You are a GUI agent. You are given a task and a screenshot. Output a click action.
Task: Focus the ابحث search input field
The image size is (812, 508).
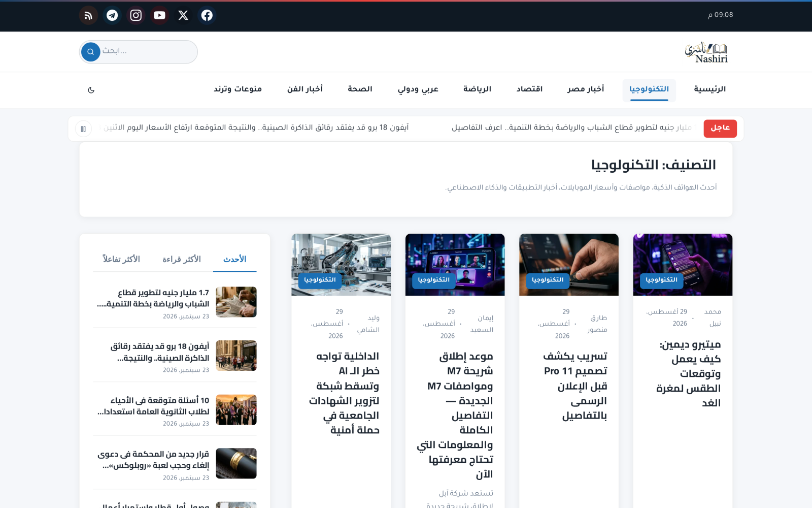139,52
